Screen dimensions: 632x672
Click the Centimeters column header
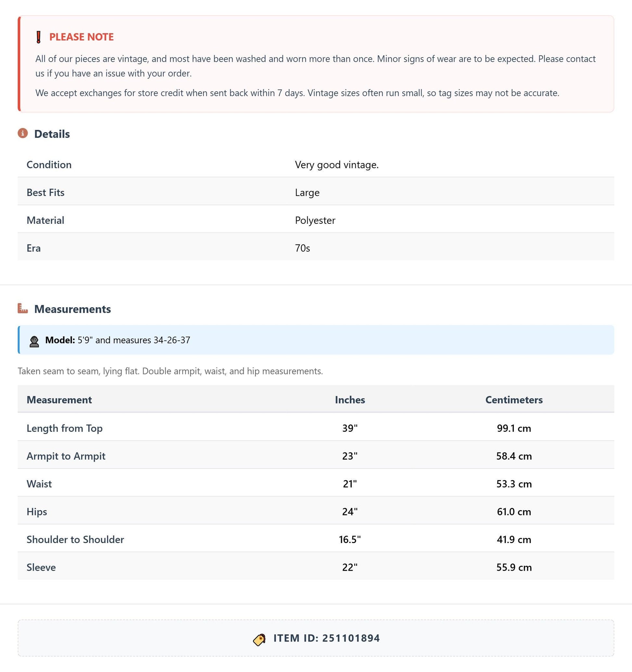point(514,399)
